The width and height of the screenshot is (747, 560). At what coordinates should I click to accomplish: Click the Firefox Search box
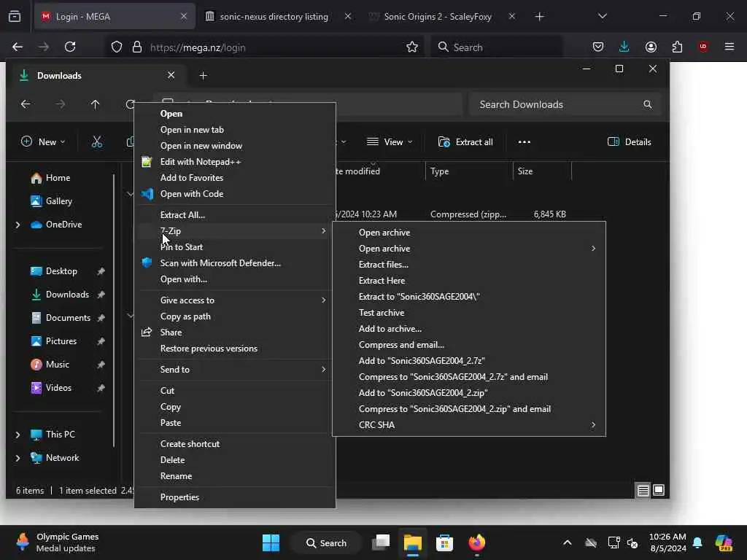point(496,47)
